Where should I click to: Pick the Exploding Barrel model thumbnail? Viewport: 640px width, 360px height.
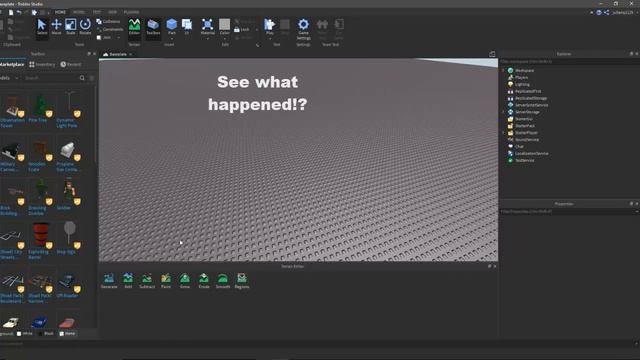[x=40, y=235]
